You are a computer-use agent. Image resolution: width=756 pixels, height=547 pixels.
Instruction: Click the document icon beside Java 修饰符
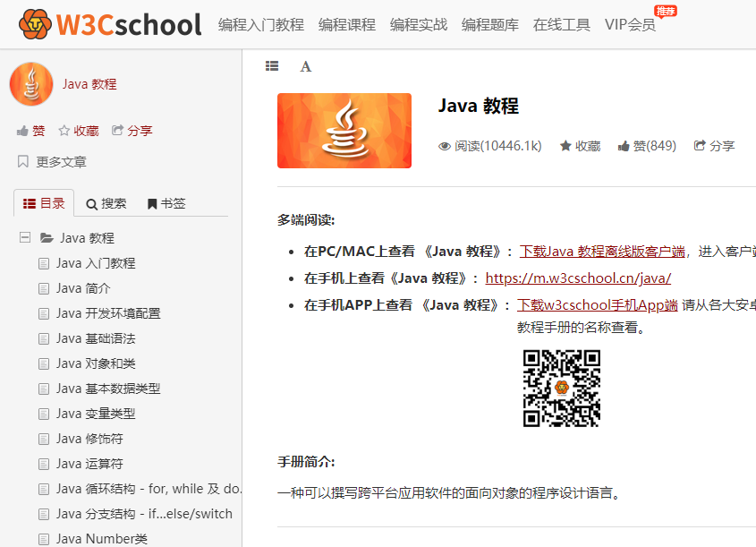coord(44,440)
